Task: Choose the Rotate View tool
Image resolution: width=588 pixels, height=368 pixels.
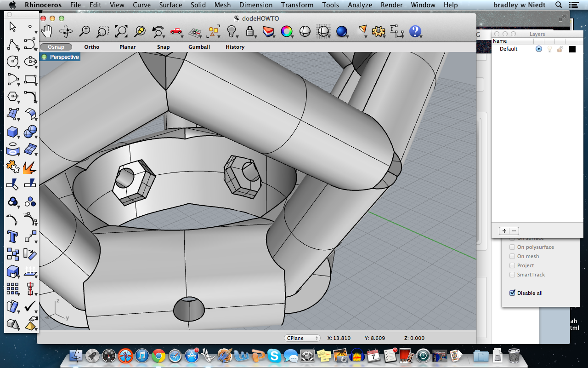Action: 66,31
